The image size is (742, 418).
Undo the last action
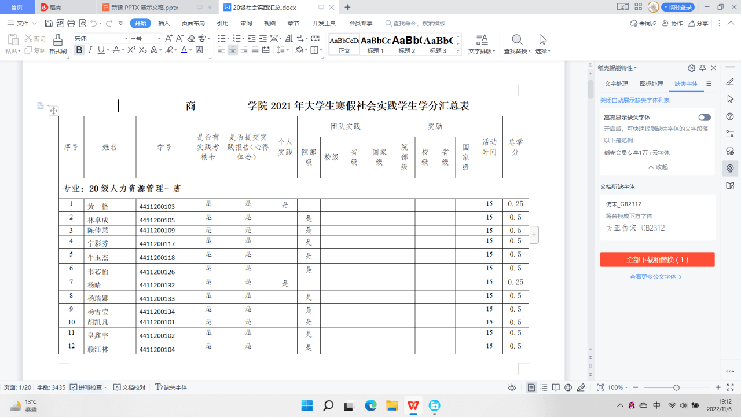point(94,23)
